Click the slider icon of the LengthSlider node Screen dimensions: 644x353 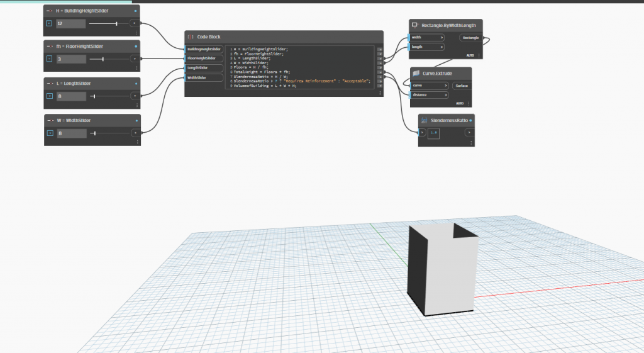pyautogui.click(x=50, y=84)
